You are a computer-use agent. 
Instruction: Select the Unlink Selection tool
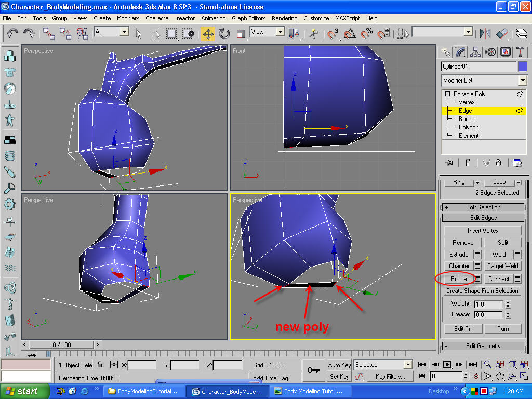pos(65,33)
